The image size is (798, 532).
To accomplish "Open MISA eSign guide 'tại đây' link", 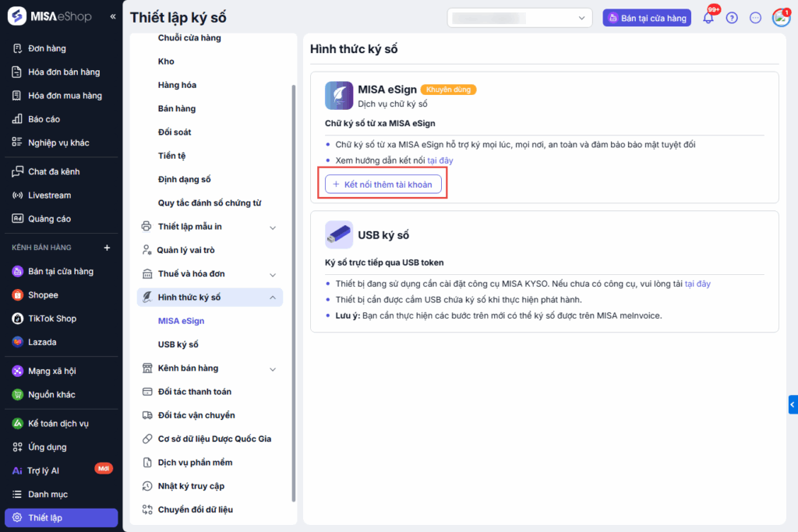I will 440,160.
